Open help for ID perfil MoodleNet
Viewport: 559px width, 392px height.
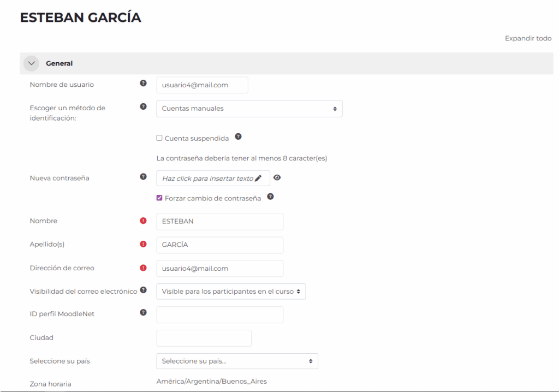pyautogui.click(x=143, y=313)
